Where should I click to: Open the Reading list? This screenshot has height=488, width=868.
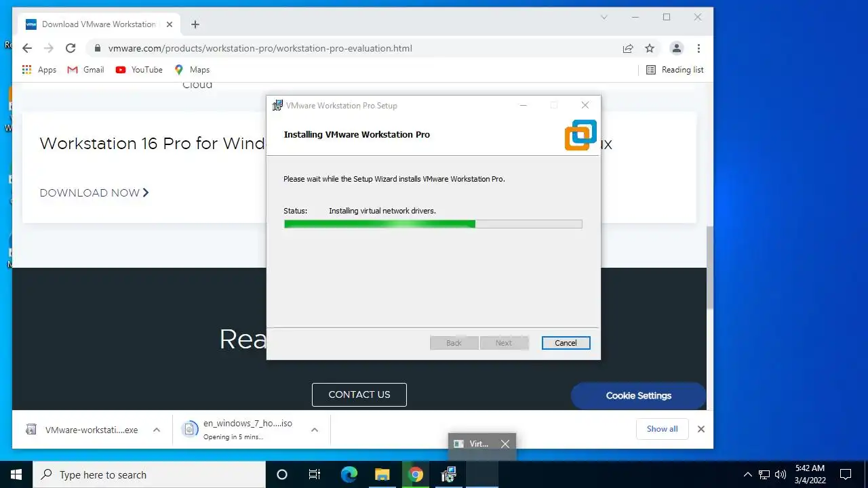(675, 70)
